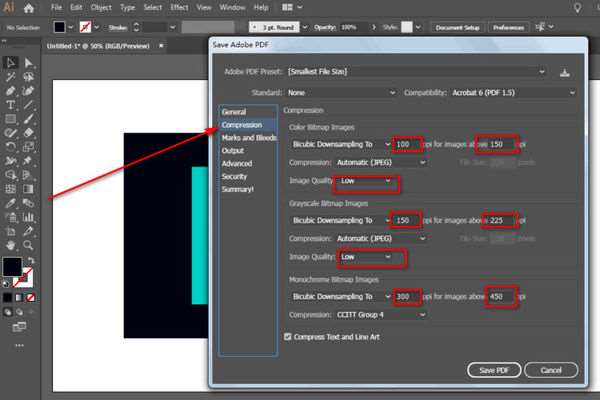
Task: Select the Direct Selection tool
Action: point(28,62)
